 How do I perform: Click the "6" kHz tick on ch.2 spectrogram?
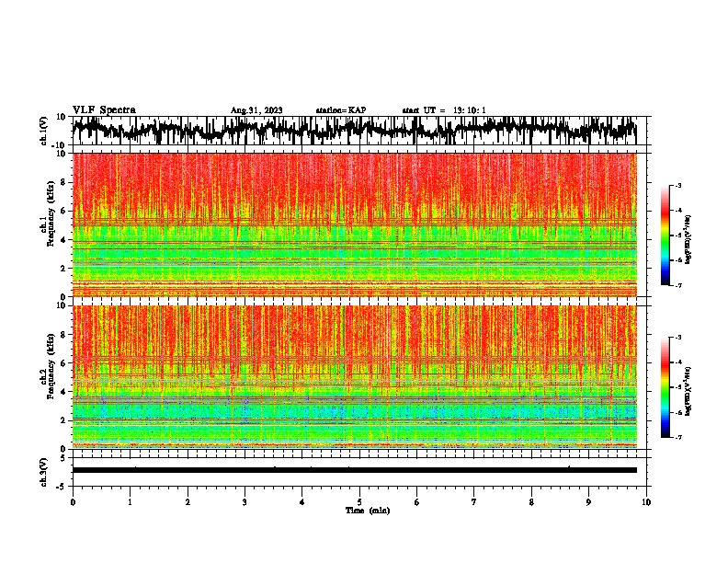pos(64,363)
